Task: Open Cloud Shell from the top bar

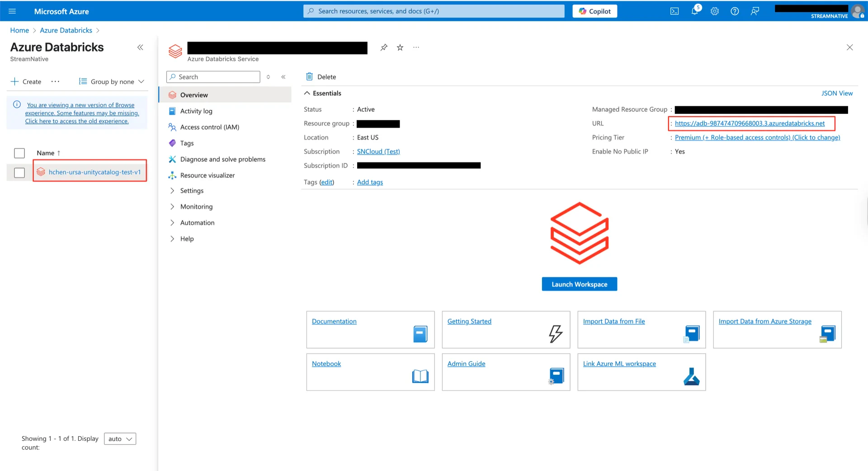Action: click(x=675, y=11)
